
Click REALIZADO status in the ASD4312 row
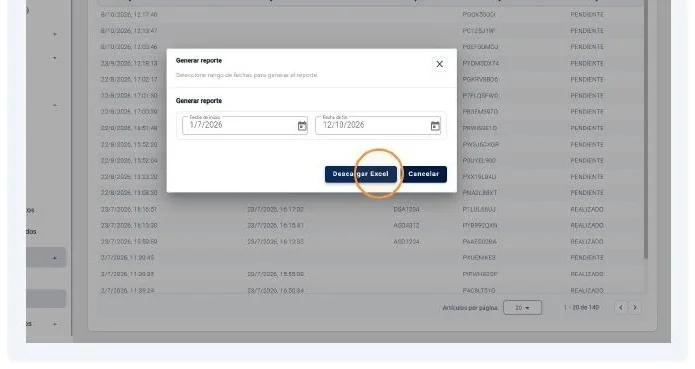[587, 225]
